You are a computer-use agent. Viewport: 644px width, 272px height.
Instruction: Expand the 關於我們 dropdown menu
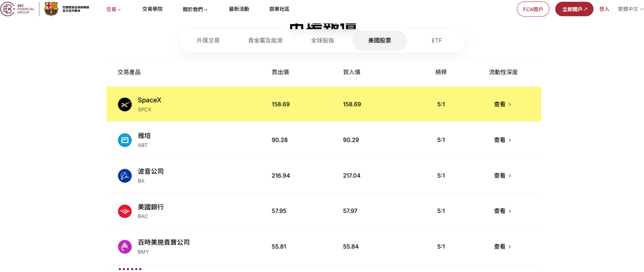click(x=195, y=9)
